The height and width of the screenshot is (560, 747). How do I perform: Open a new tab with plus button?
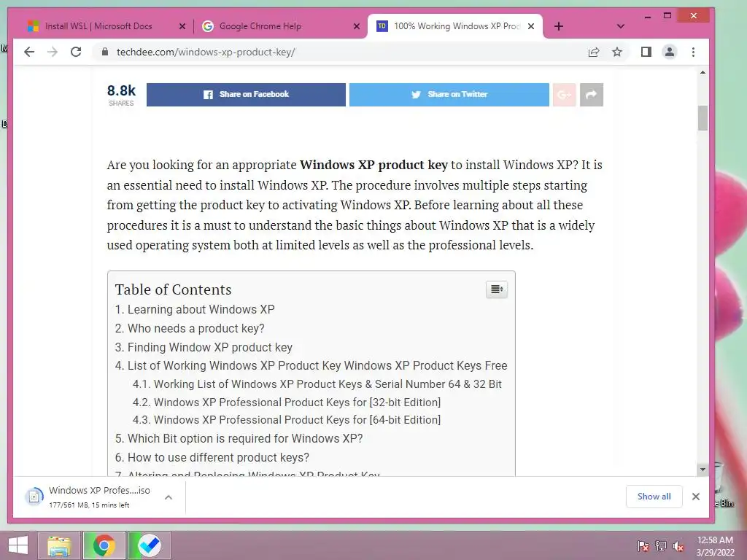tap(559, 26)
